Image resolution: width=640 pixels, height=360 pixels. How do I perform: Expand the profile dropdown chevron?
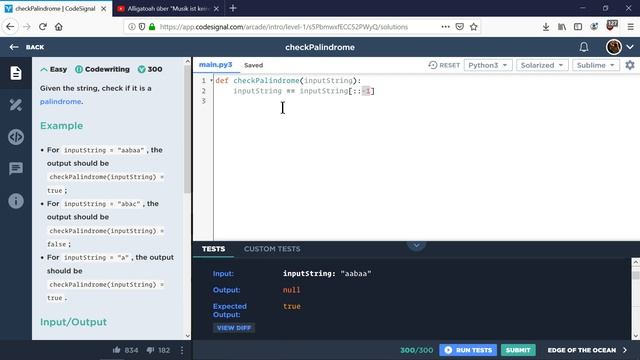click(630, 47)
